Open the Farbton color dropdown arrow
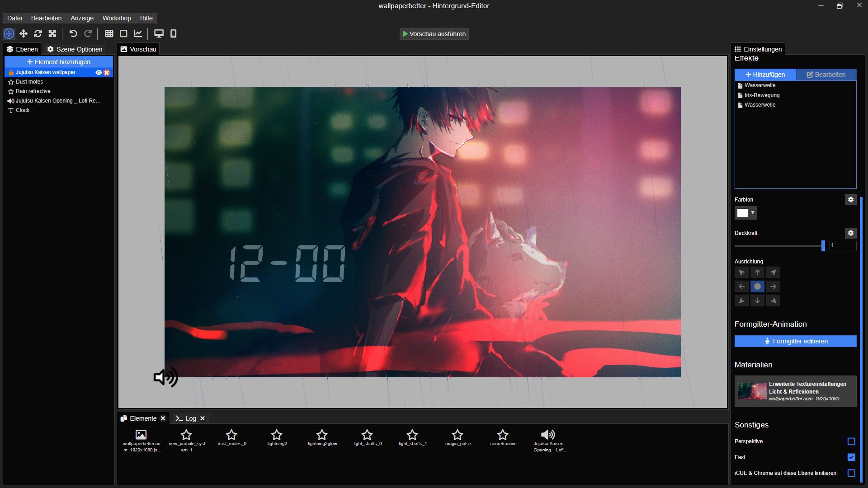This screenshot has height=488, width=868. pos(753,213)
